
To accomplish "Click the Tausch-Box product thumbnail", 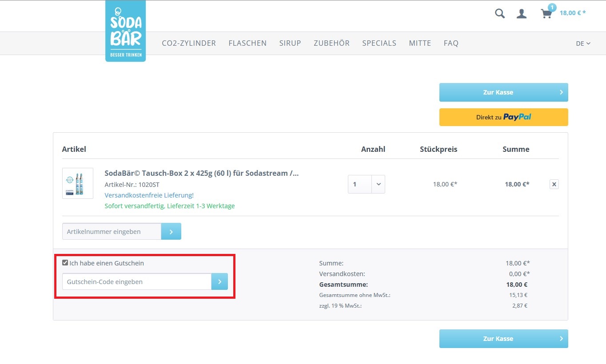I will [78, 183].
